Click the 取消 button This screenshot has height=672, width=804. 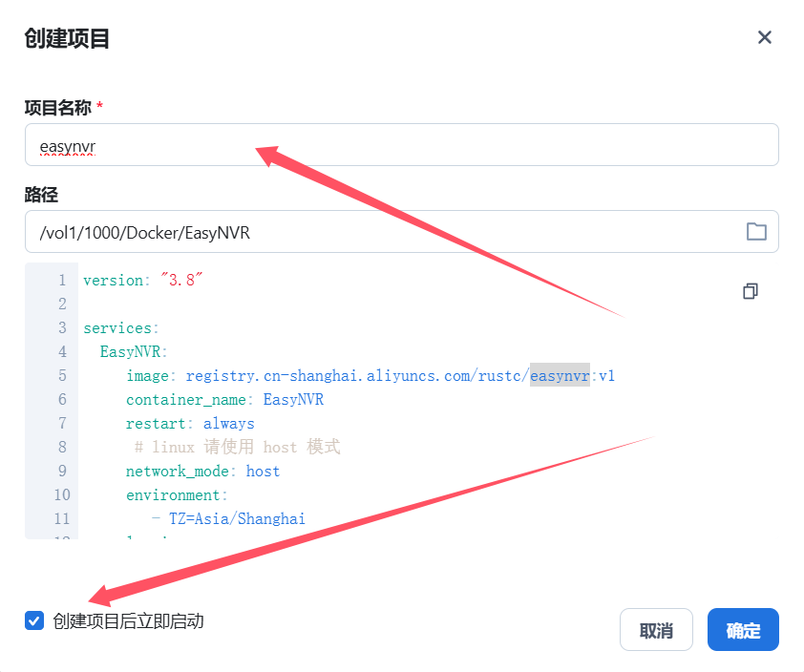(x=656, y=630)
